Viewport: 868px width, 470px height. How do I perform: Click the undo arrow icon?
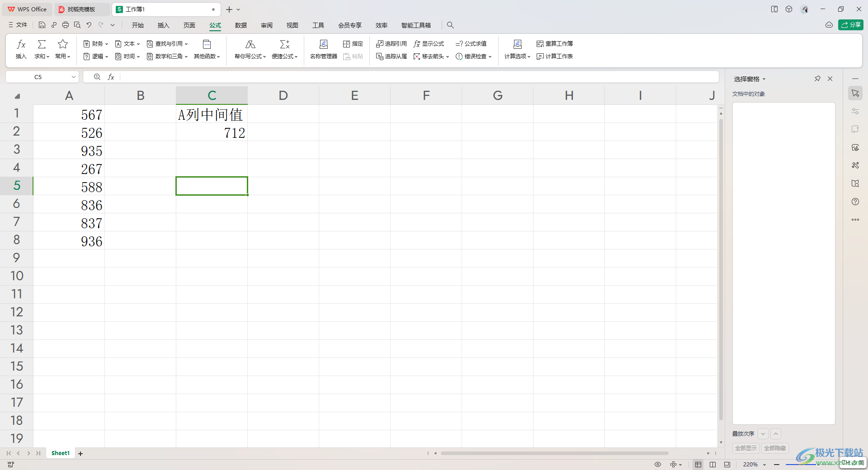point(89,25)
